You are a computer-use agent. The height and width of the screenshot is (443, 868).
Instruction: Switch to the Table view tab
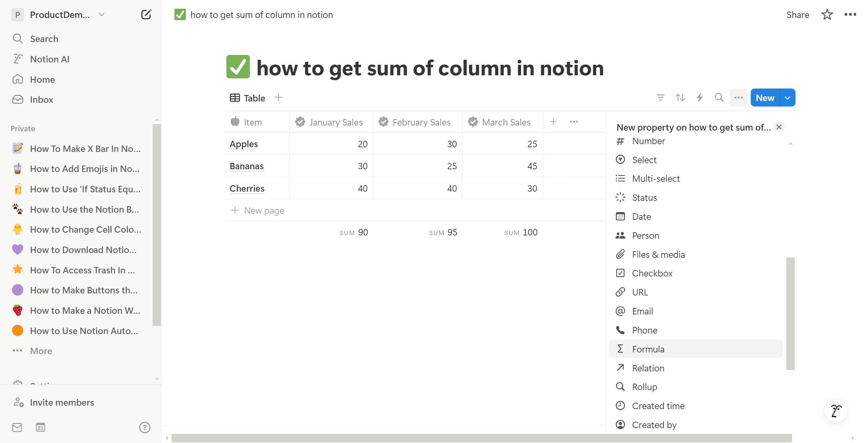(x=247, y=98)
